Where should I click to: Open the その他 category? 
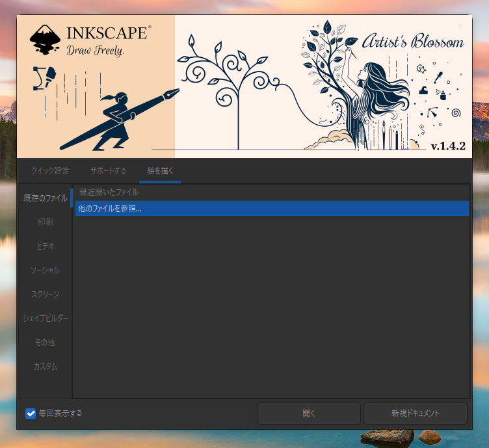coord(45,342)
